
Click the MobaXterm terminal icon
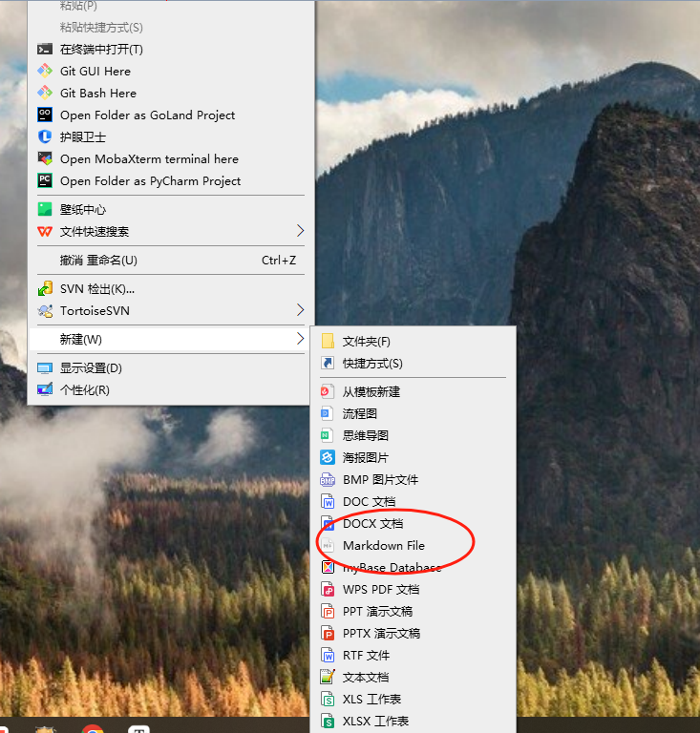pyautogui.click(x=44, y=158)
